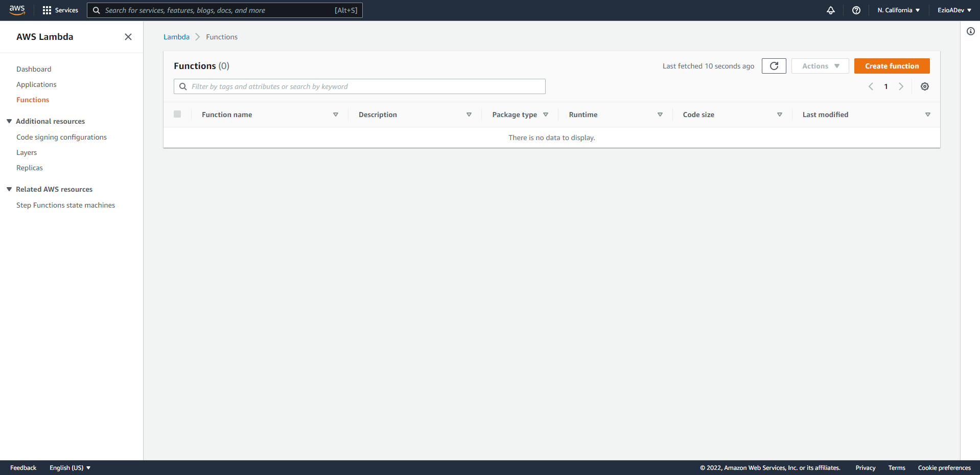Open Replicas in sidebar
The width and height of the screenshot is (980, 475).
(30, 168)
